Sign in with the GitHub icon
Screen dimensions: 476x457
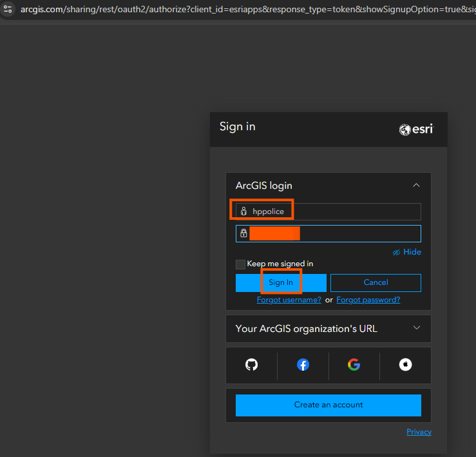click(x=251, y=365)
